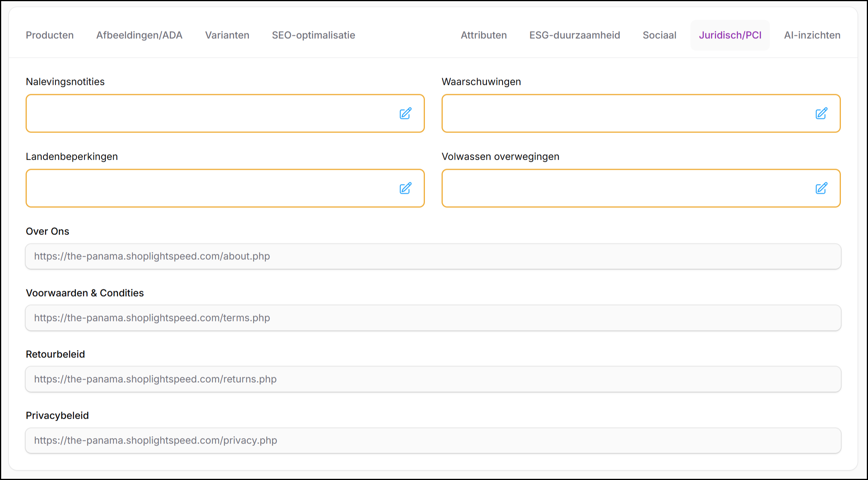Open the Varianten tab
This screenshot has height=480, width=868.
227,35
